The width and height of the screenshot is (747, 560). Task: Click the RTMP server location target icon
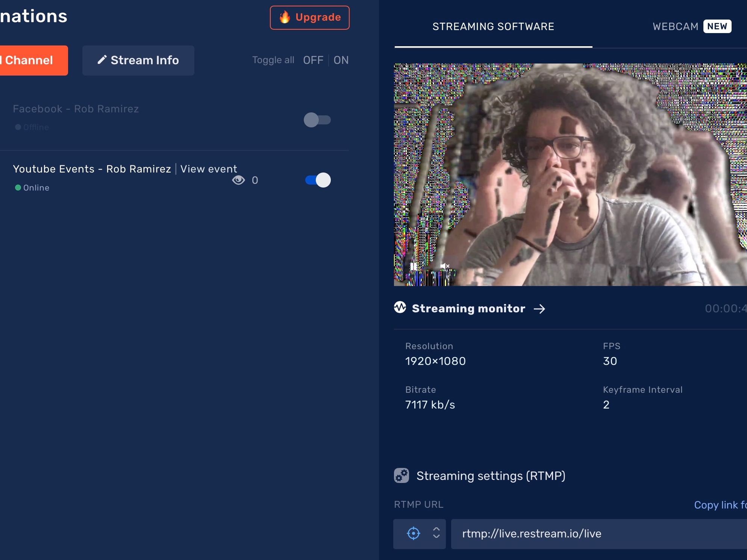coord(414,533)
